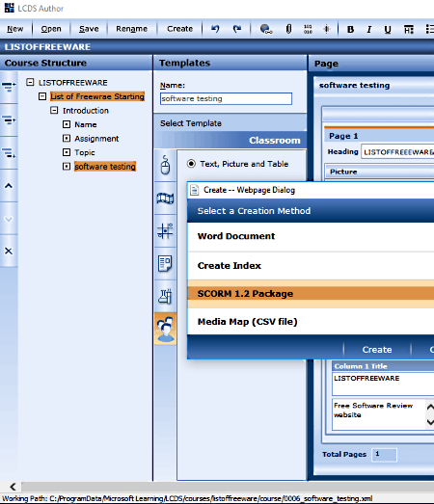
Task: Select the film strip template category icon
Action: click(165, 198)
